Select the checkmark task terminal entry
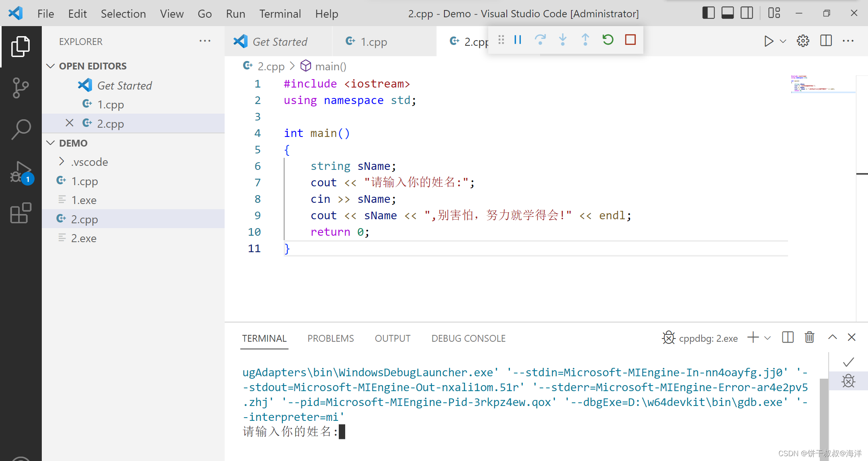Viewport: 868px width, 461px height. pyautogui.click(x=848, y=362)
